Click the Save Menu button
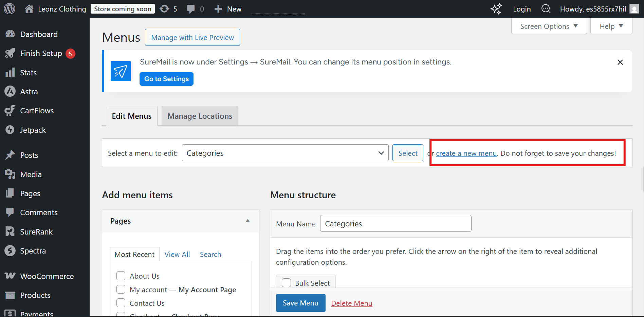Viewport: 644px width, 317px height. pos(300,303)
